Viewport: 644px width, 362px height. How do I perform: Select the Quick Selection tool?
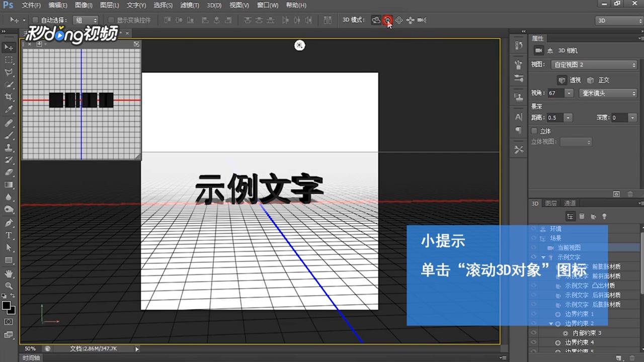[9, 85]
